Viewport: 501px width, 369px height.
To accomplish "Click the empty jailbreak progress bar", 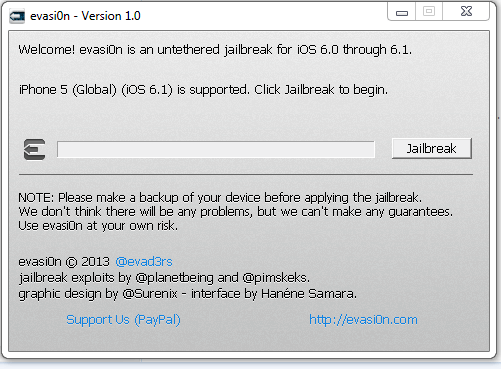I will 216,149.
